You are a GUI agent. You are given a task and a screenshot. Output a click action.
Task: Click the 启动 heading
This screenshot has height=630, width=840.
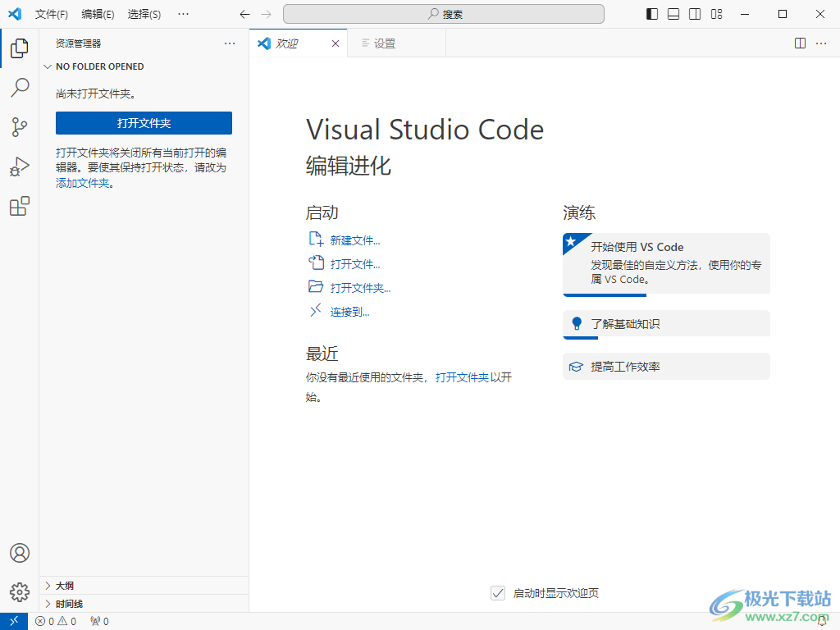(322, 212)
